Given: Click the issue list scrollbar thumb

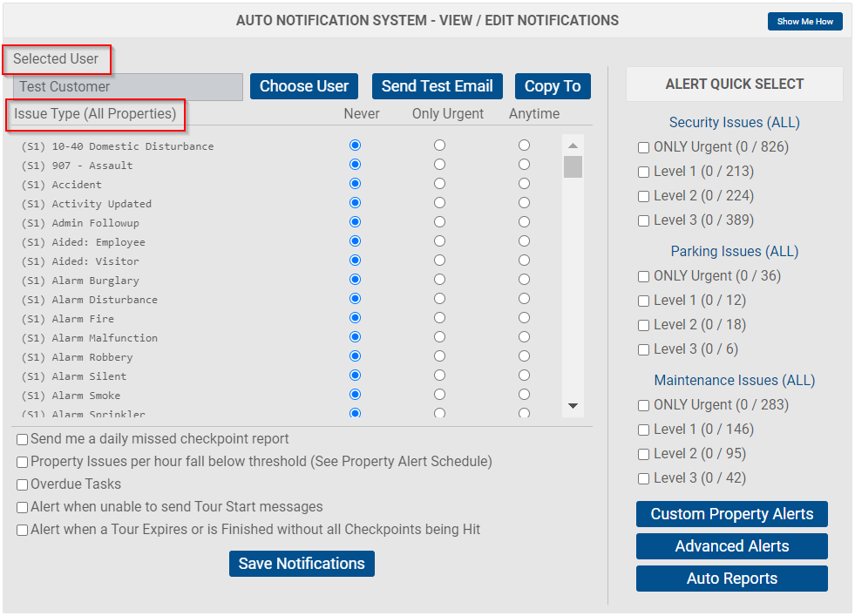Looking at the screenshot, I should (x=573, y=166).
